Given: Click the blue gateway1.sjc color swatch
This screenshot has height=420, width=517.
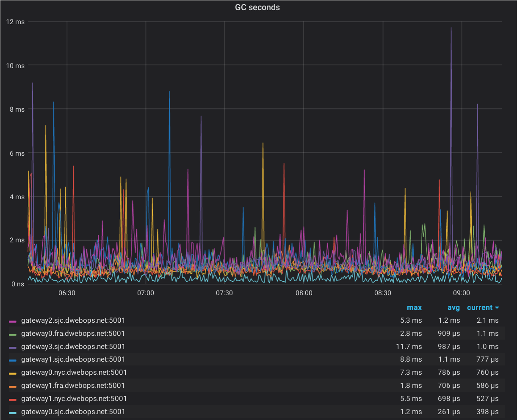Looking at the screenshot, I should click(12, 360).
